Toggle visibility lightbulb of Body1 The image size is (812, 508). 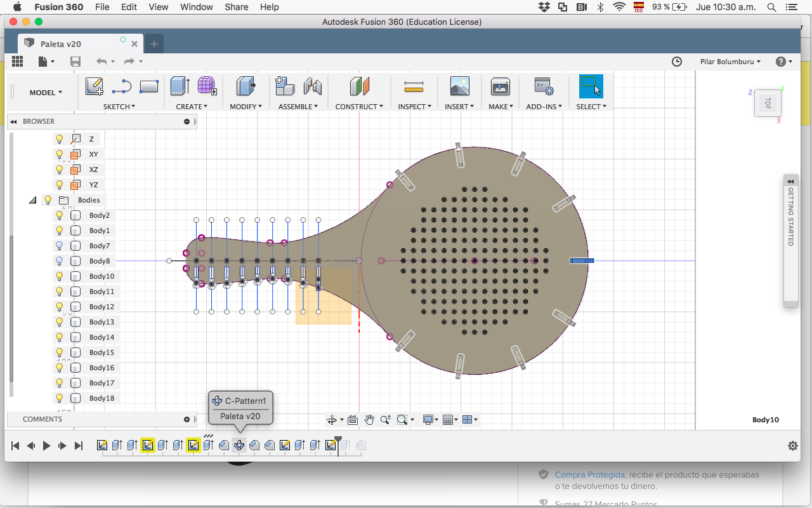coord(60,231)
